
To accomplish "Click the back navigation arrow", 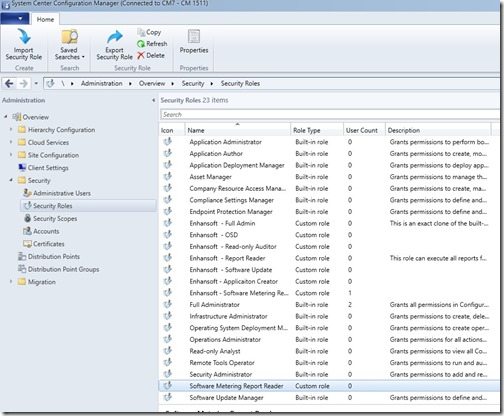I will click(x=9, y=83).
